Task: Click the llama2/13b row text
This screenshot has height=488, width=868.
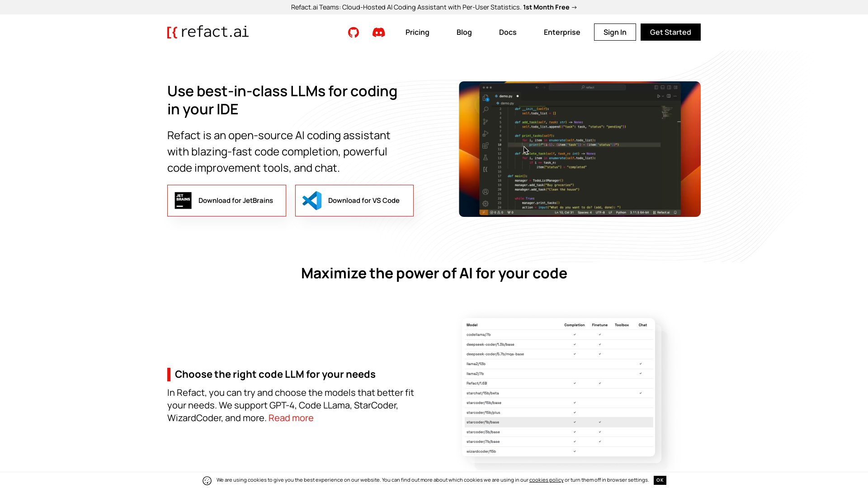Action: pyautogui.click(x=476, y=364)
